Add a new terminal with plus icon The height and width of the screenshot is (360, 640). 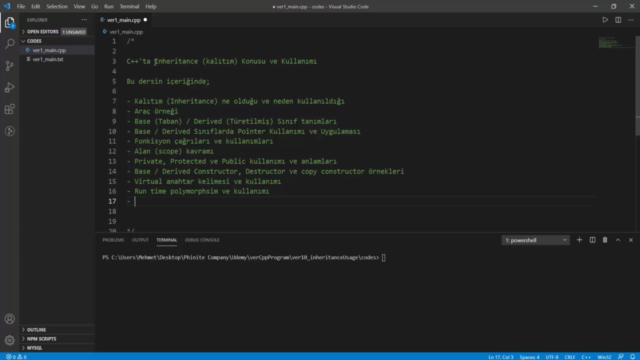point(579,240)
